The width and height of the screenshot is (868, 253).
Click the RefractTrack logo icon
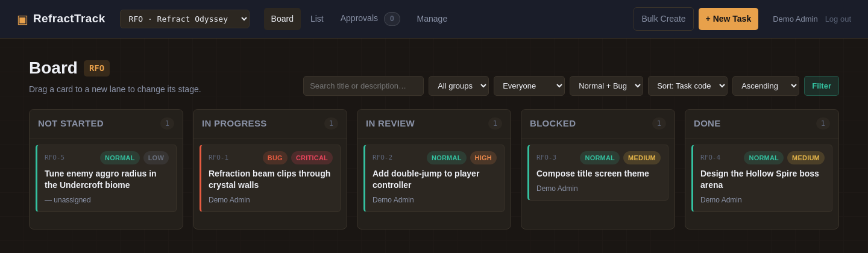pos(22,19)
